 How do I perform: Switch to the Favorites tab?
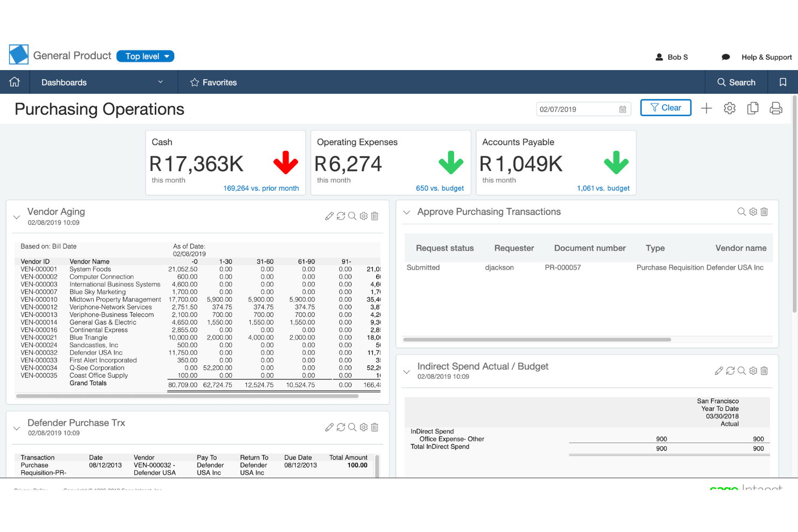point(213,82)
